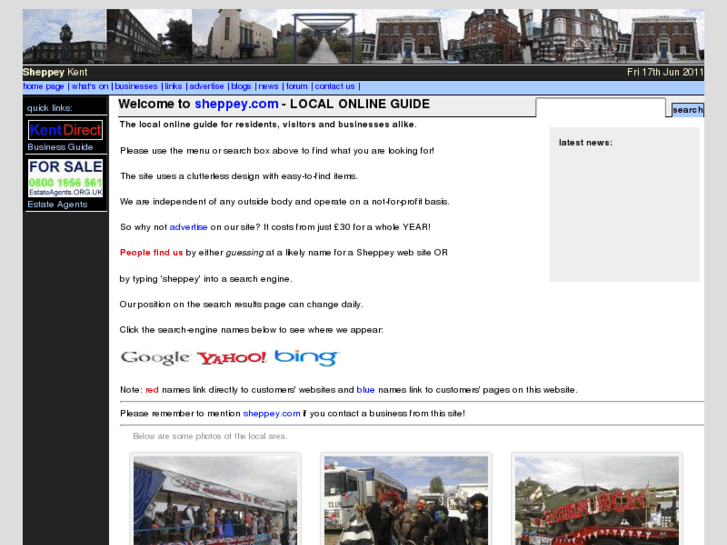Open the Bing search results logo
This screenshot has width=727, height=545.
[x=307, y=358]
